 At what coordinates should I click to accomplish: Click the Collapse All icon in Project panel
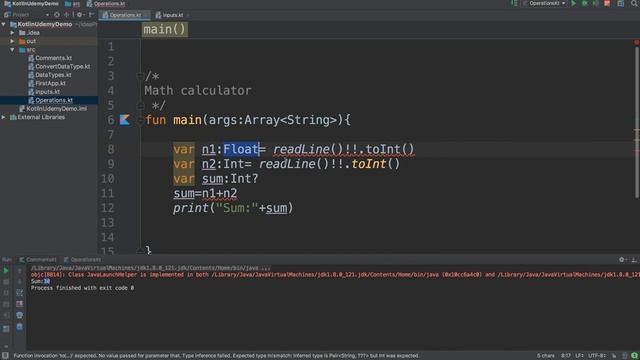click(67, 15)
